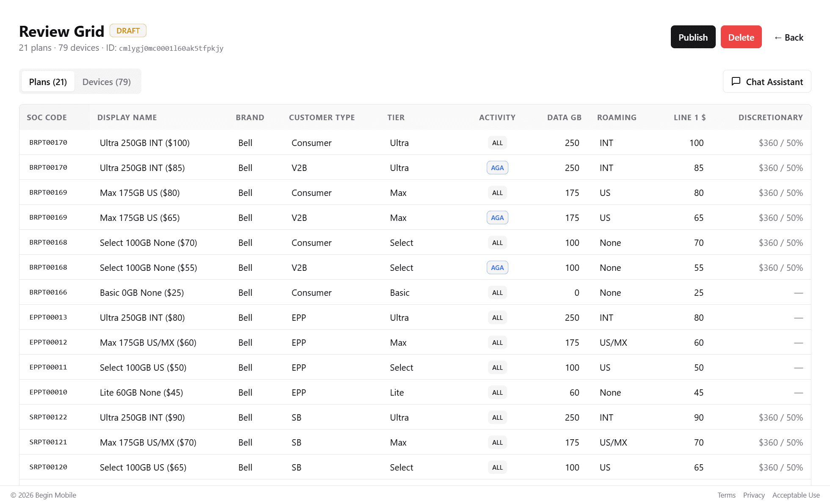Viewport: 830px width, 504px height.
Task: Click the Delete button
Action: pos(741,37)
